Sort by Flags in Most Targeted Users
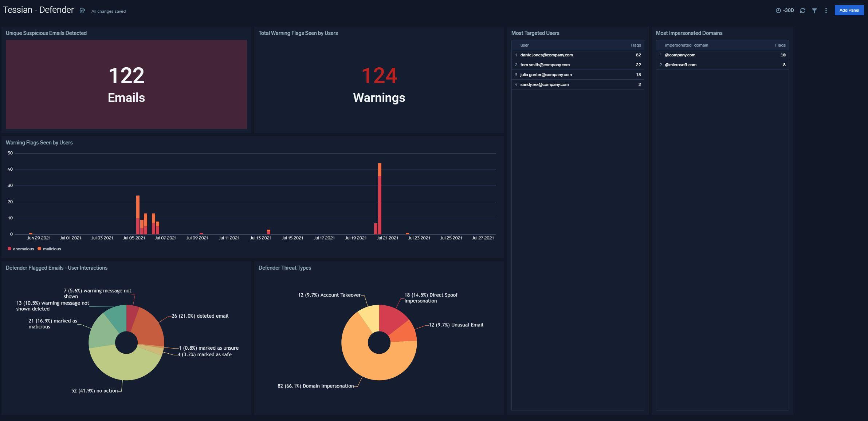Viewport: 868px width, 421px height. tap(635, 45)
